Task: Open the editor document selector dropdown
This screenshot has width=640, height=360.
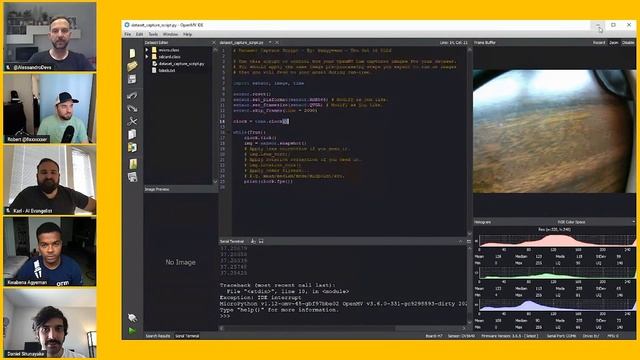Action: pyautogui.click(x=270, y=42)
